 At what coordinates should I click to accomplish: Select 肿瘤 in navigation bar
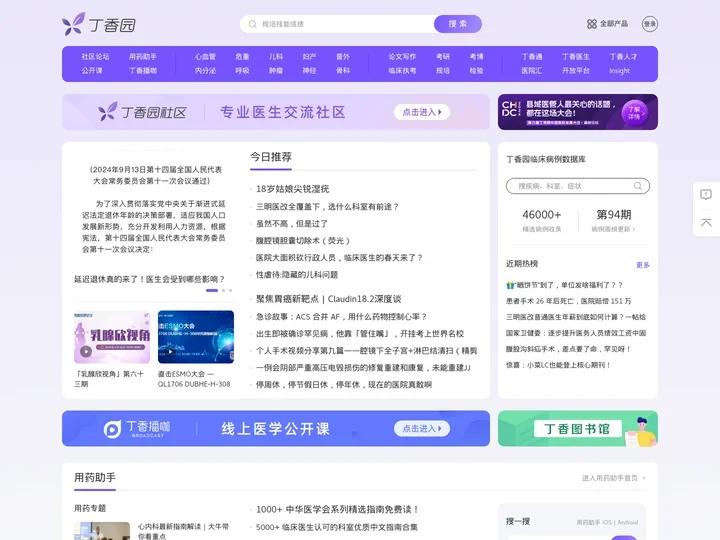(x=276, y=71)
